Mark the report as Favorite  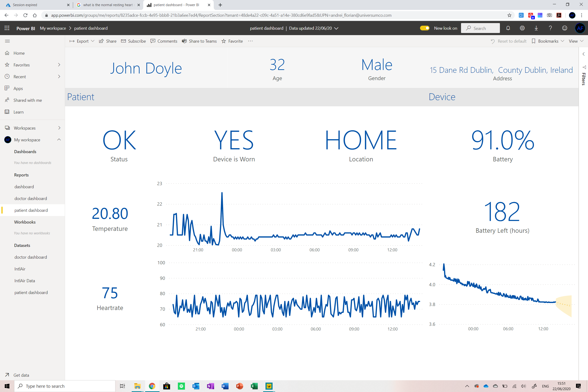(232, 41)
